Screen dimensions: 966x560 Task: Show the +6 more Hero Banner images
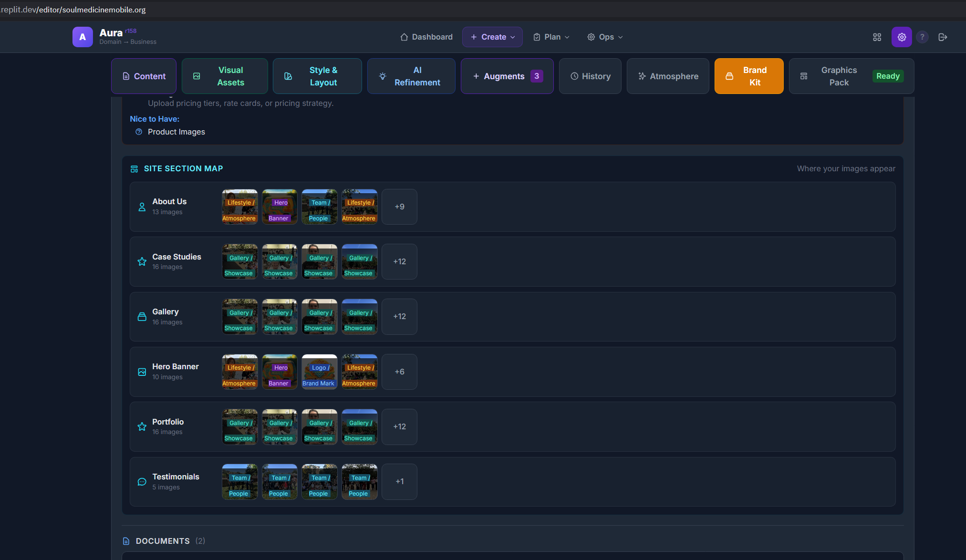tap(399, 372)
